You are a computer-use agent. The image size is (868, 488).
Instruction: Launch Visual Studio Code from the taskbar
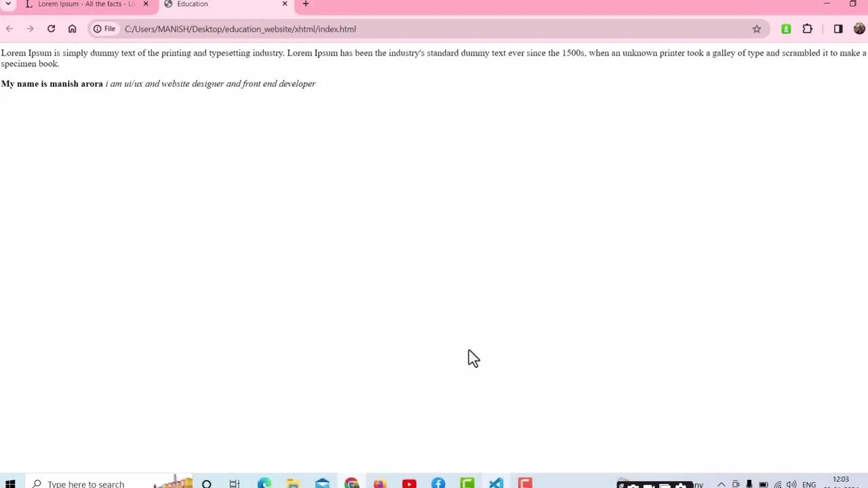pos(496,483)
